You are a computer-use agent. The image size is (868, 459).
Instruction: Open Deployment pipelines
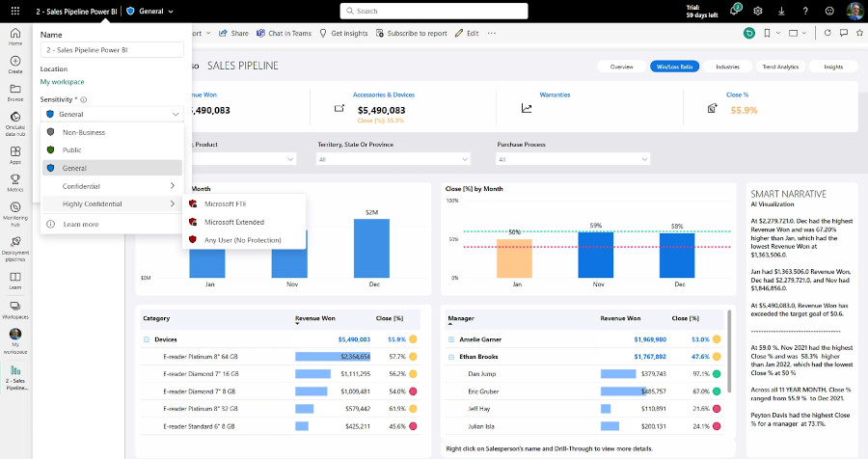coord(15,249)
